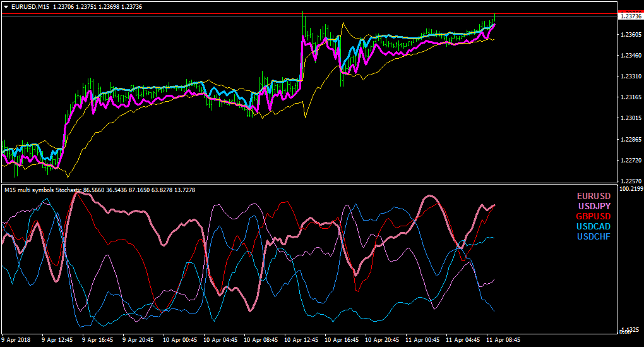Screen dimensions: 644x347
Task: Select the USDCAD legend label
Action: pos(593,226)
